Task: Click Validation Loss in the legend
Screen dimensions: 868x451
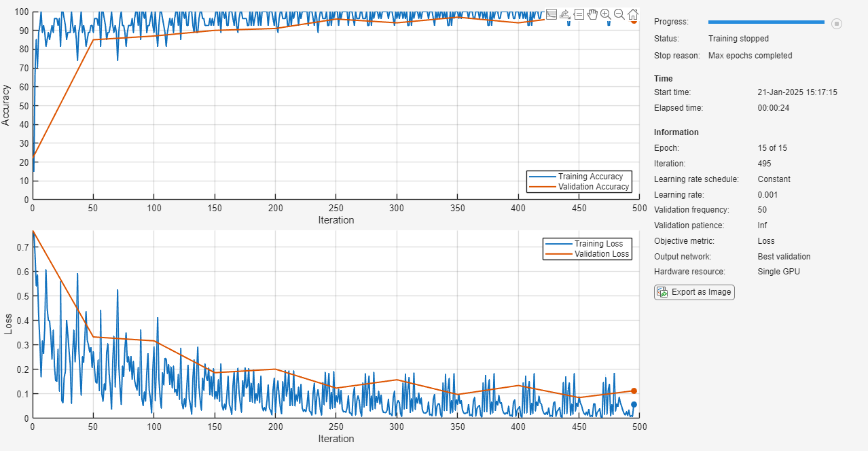Action: click(x=601, y=254)
